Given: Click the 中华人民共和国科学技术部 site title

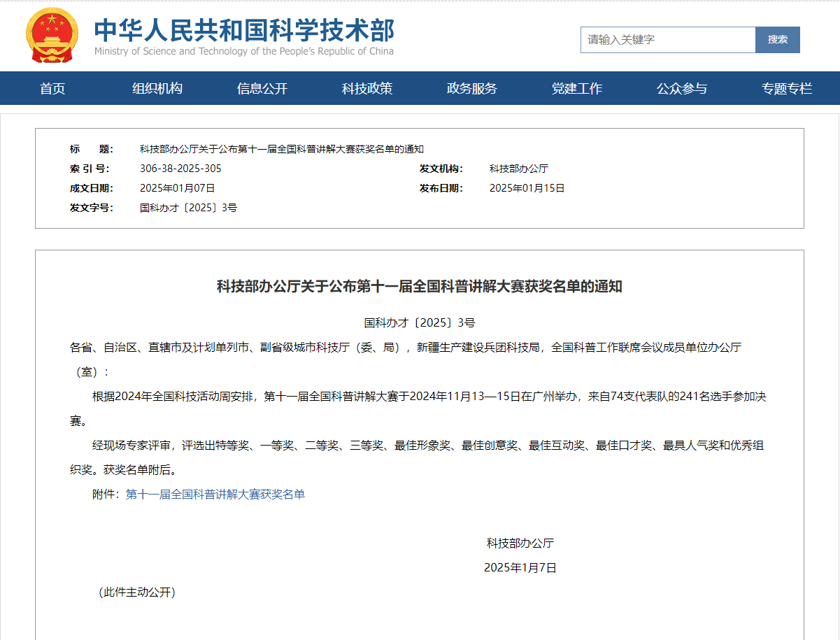Looking at the screenshot, I should pyautogui.click(x=244, y=29).
